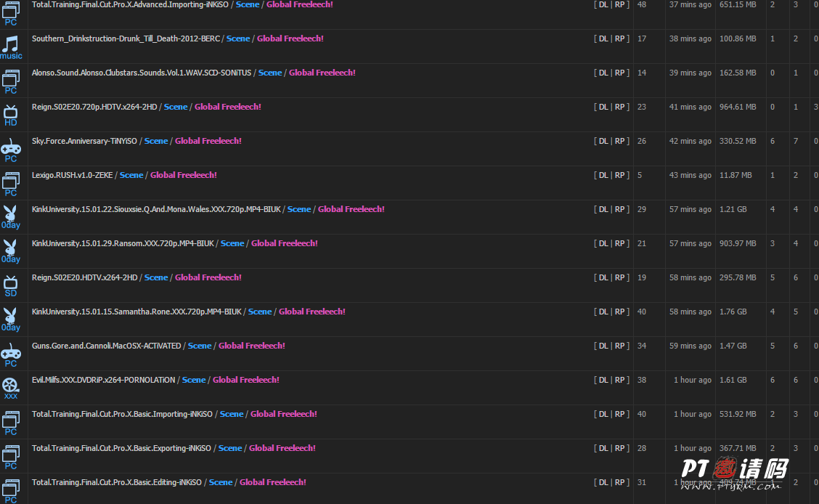
Task: Select the "295.78 MB" size value
Action: [x=738, y=277]
